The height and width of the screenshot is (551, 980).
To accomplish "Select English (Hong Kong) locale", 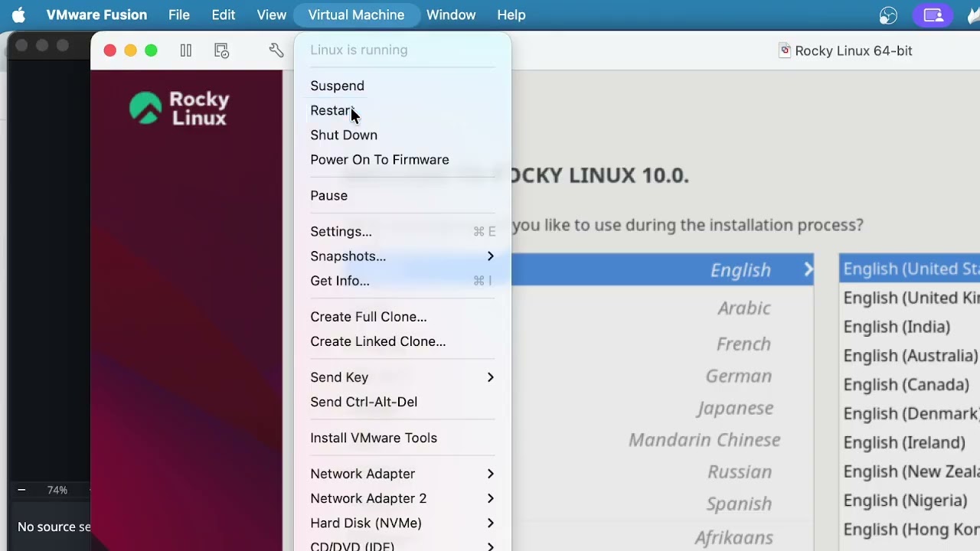I will [911, 530].
